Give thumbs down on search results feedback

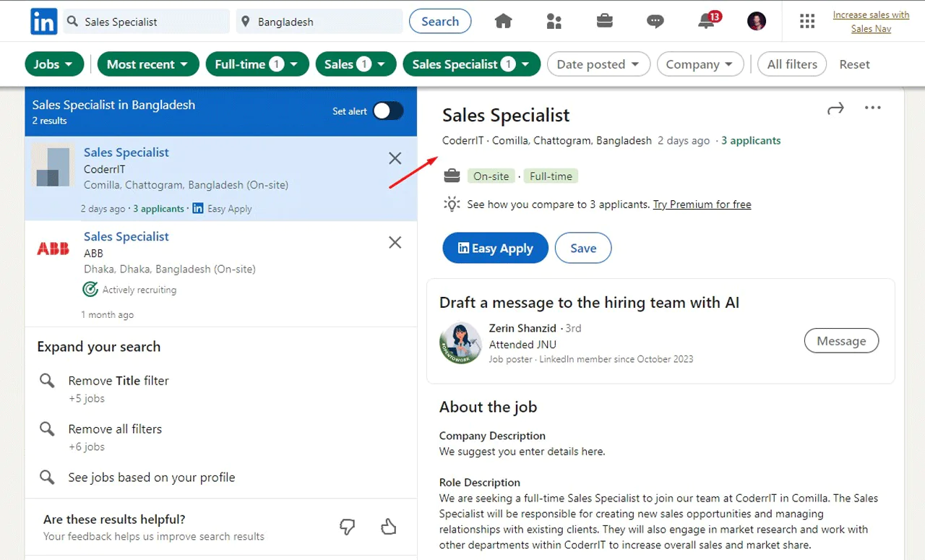(x=348, y=527)
